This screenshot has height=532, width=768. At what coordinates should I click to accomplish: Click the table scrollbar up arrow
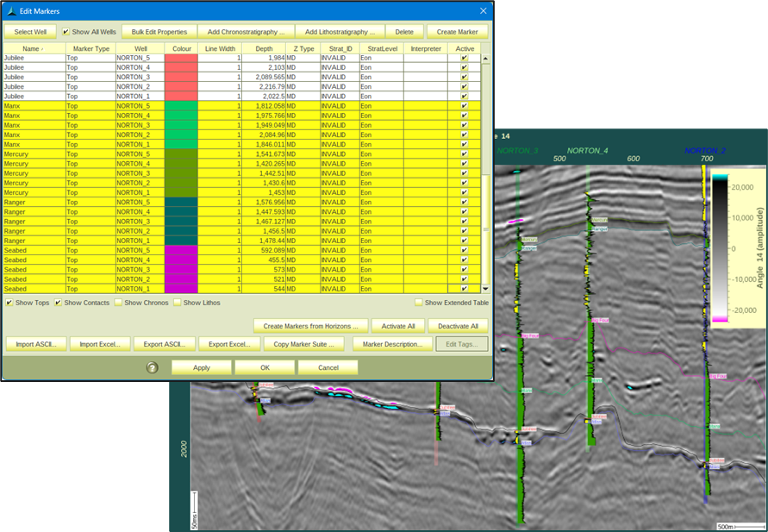pyautogui.click(x=485, y=59)
